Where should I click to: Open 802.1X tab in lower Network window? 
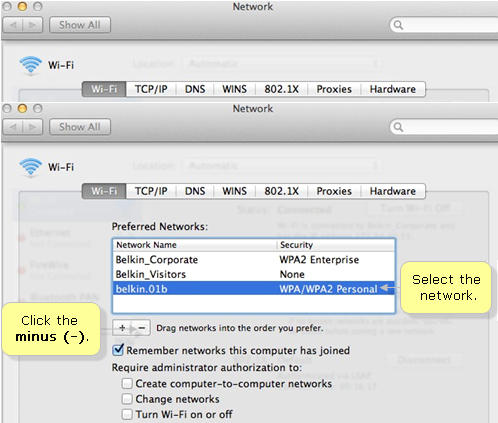282,191
